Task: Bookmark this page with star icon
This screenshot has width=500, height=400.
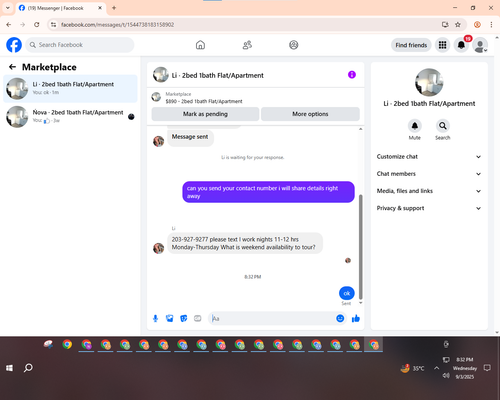Action: click(x=458, y=25)
